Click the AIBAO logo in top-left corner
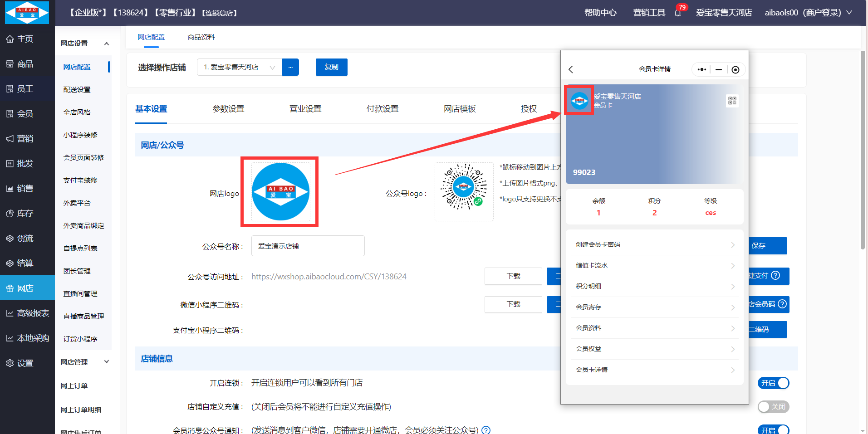868x434 pixels. 27,13
